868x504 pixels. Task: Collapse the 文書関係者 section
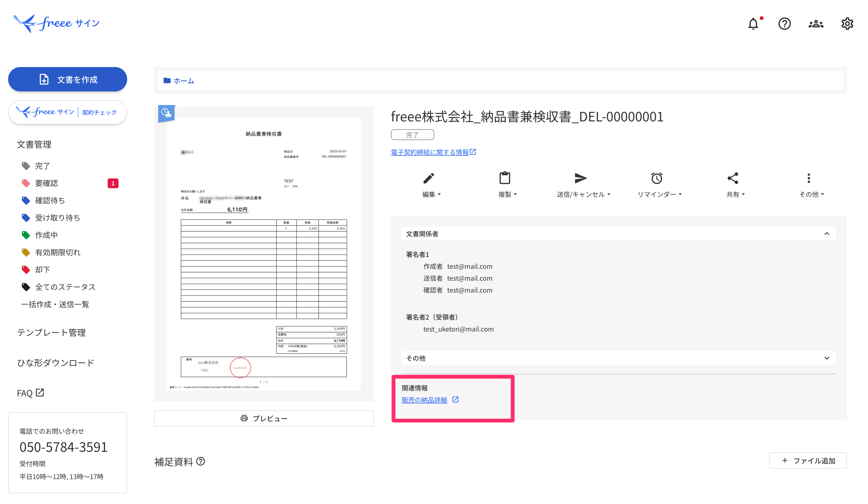[827, 234]
